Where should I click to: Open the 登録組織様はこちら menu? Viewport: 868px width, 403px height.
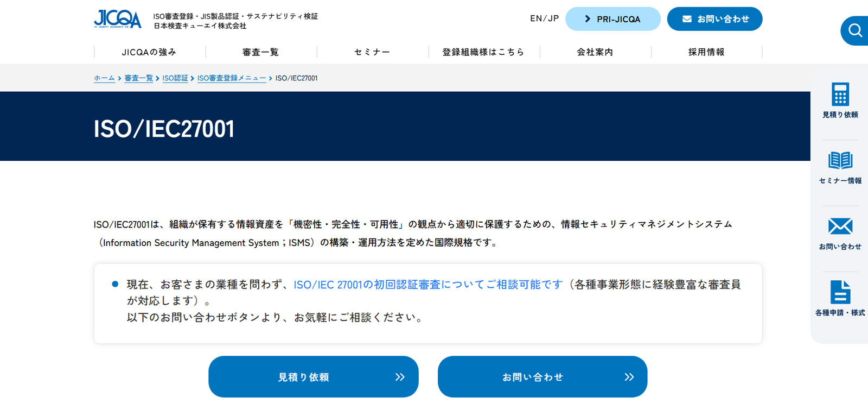pyautogui.click(x=483, y=52)
